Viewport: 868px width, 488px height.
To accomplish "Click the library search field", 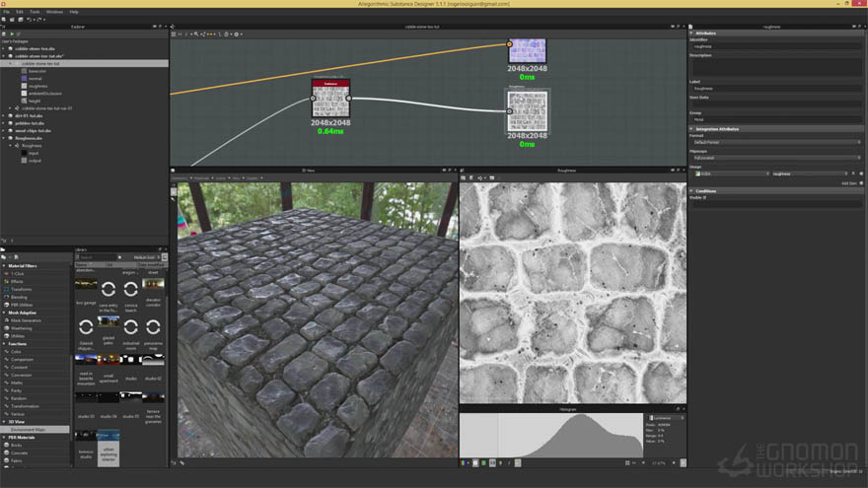I will point(97,257).
